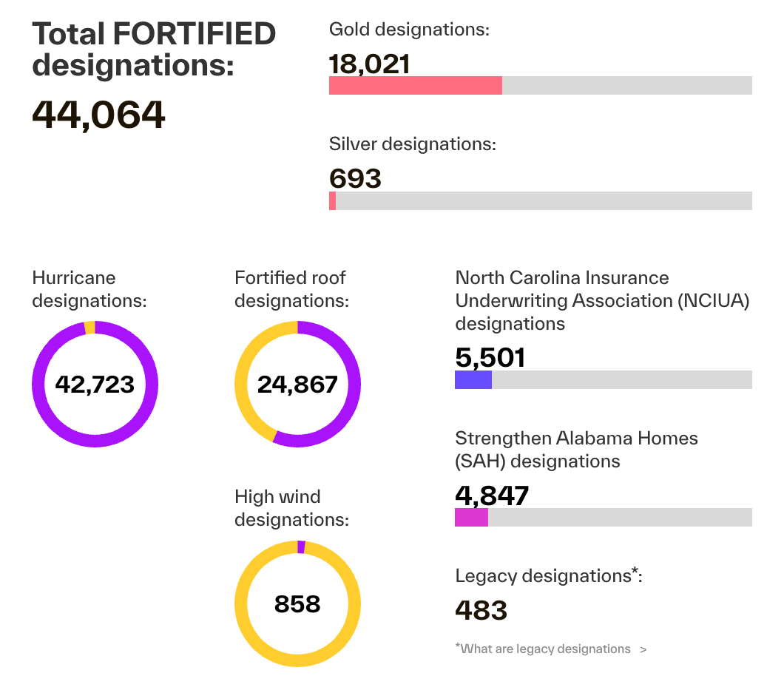Click the 5,501 NCIUA designations figure

tap(490, 358)
